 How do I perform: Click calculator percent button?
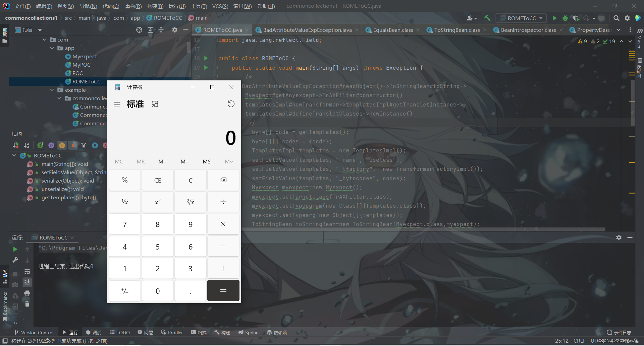click(x=125, y=180)
